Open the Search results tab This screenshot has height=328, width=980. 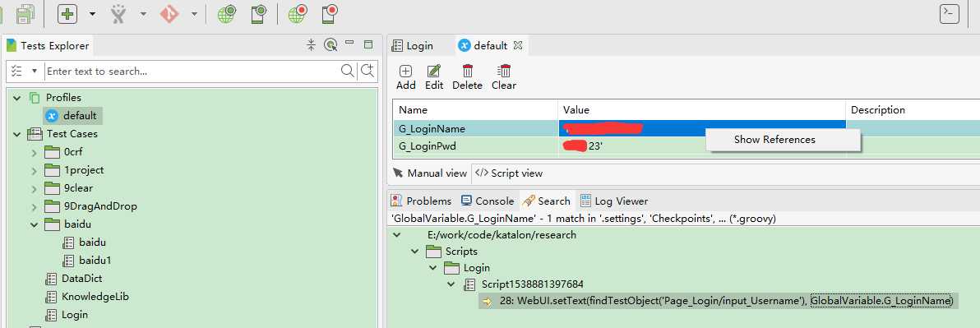click(x=546, y=201)
